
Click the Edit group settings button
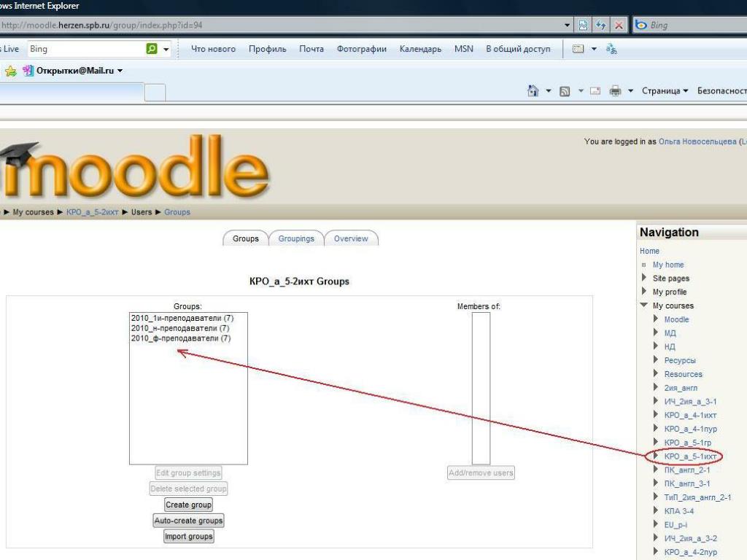189,472
